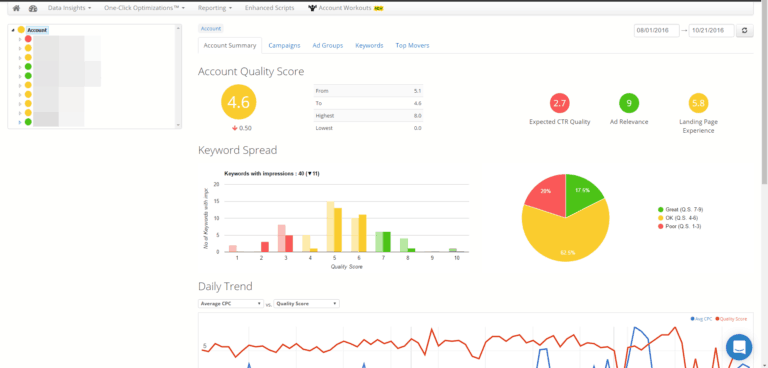
Task: Click the page vertical scrollbar
Action: click(x=765, y=93)
